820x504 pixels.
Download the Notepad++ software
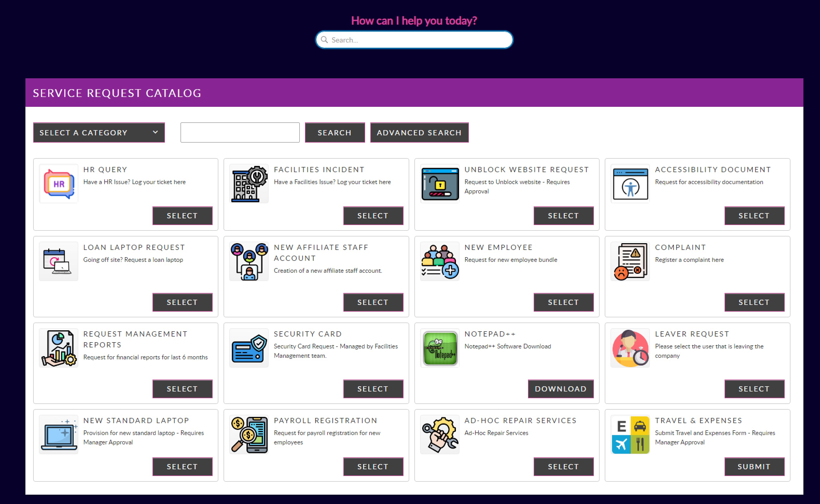561,389
